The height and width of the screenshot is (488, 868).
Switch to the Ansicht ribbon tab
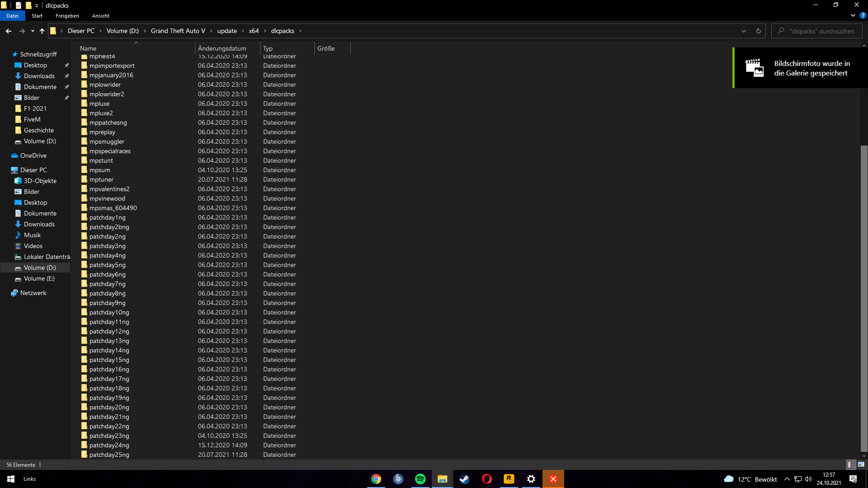click(x=100, y=15)
